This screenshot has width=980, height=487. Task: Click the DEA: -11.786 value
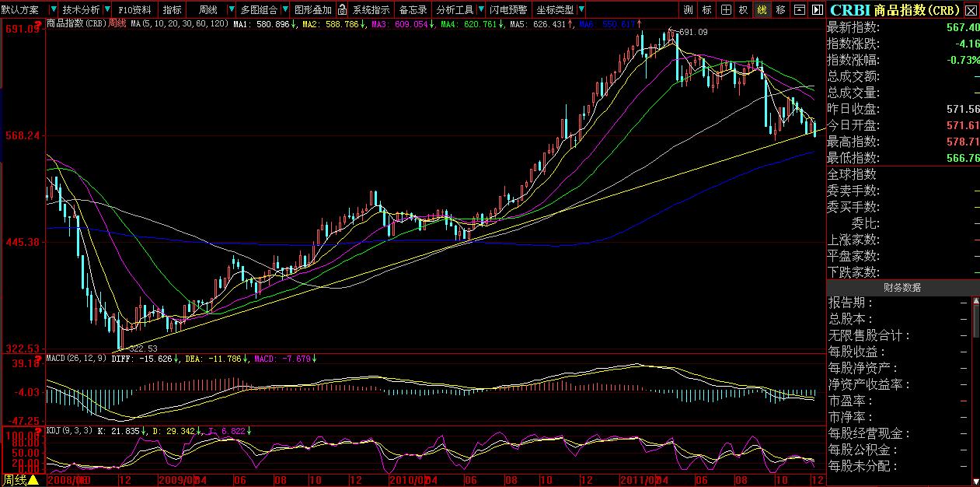point(212,359)
